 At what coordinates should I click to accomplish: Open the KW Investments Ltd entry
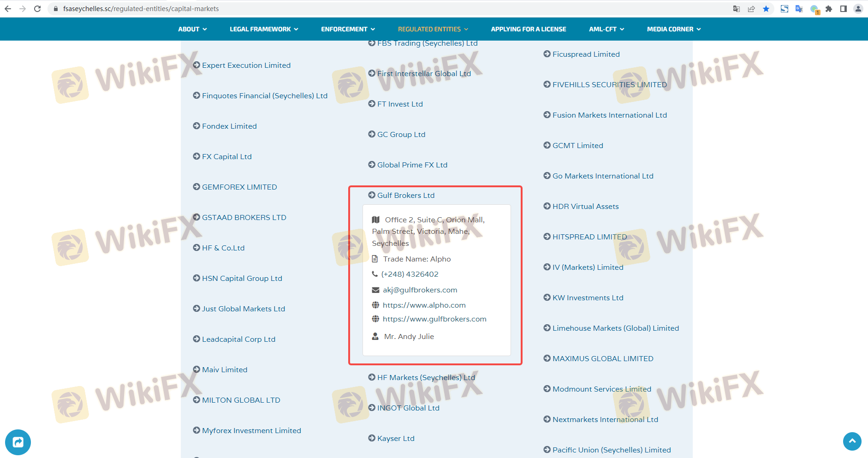(588, 297)
